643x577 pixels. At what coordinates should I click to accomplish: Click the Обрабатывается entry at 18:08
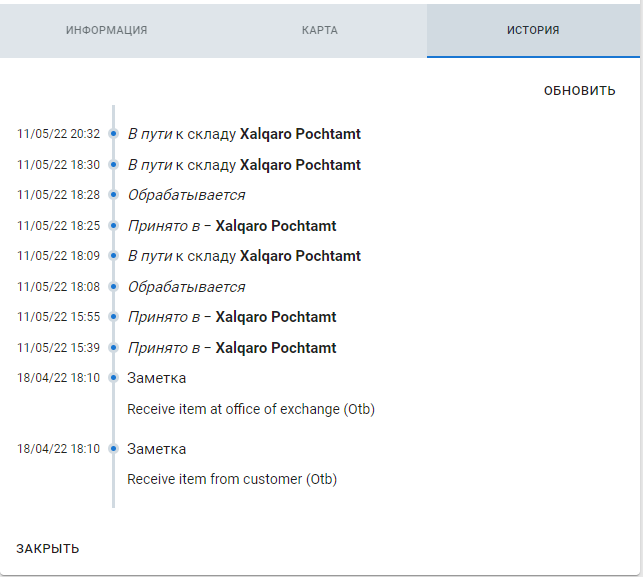[186, 287]
